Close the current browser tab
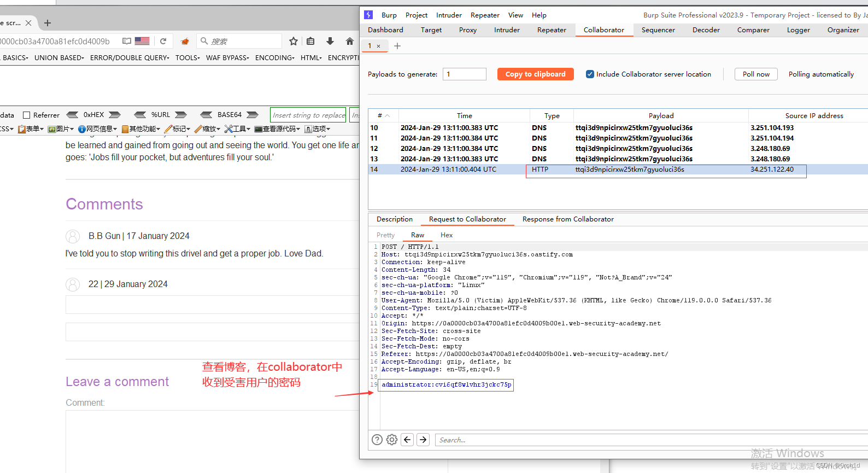Screen dimensions: 868x473 coord(28,23)
